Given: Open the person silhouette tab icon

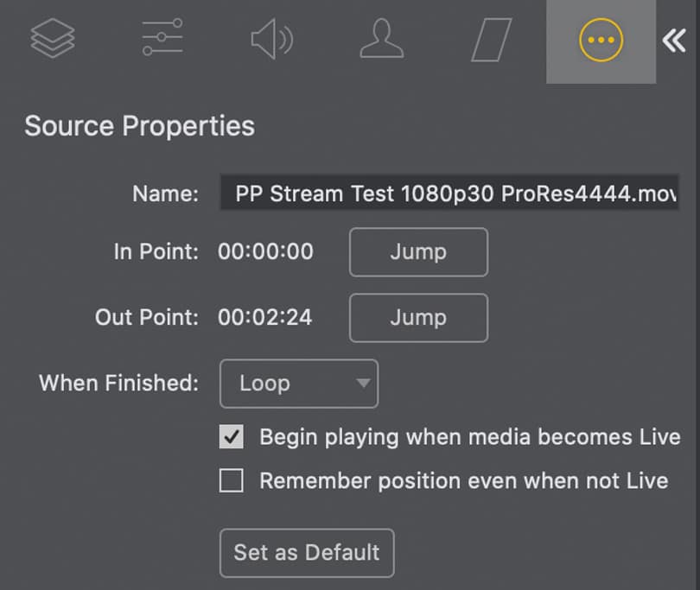Looking at the screenshot, I should coord(381,41).
